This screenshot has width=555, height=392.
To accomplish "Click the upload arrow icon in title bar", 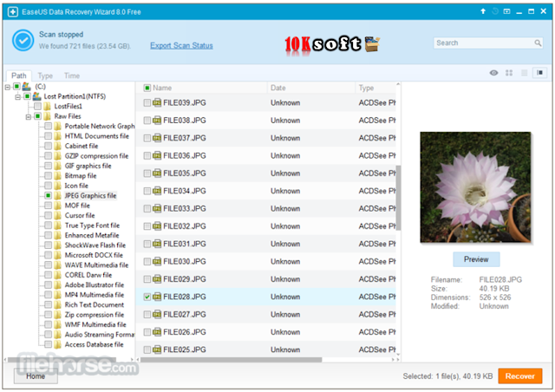I will (x=483, y=11).
